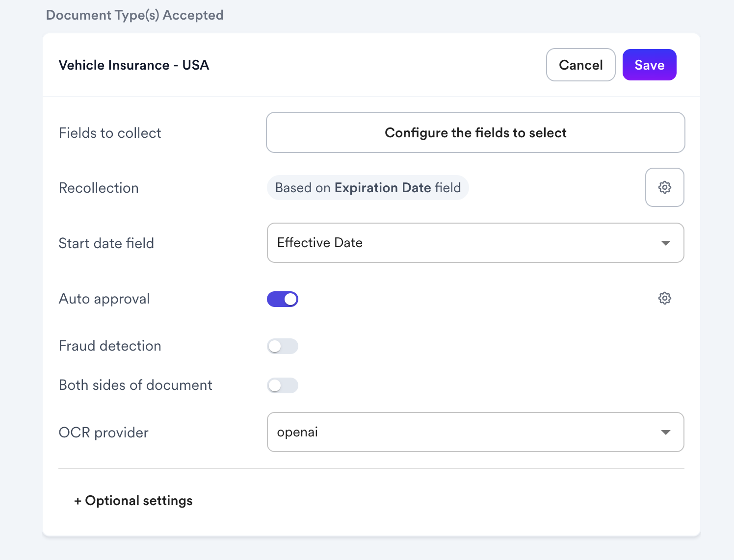Expand the Optional settings section
Image resolution: width=734 pixels, height=560 pixels.
pyautogui.click(x=133, y=501)
